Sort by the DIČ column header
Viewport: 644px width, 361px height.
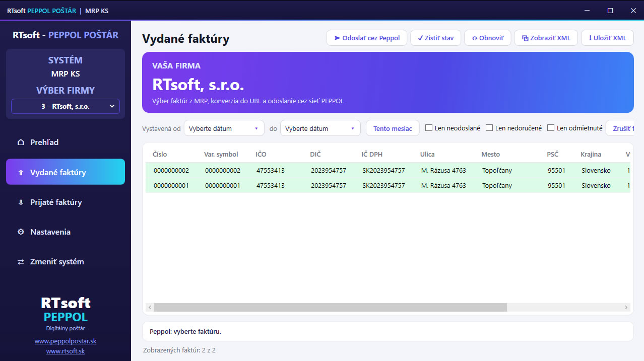pyautogui.click(x=315, y=154)
